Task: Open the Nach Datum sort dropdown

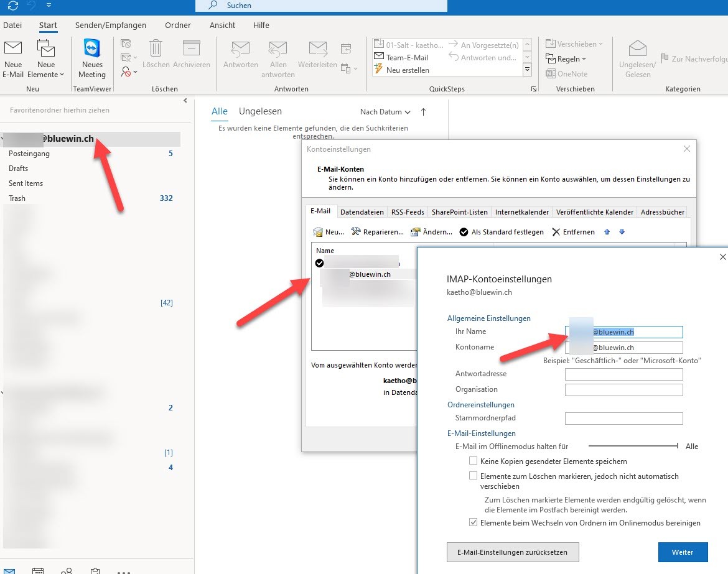Action: (385, 112)
